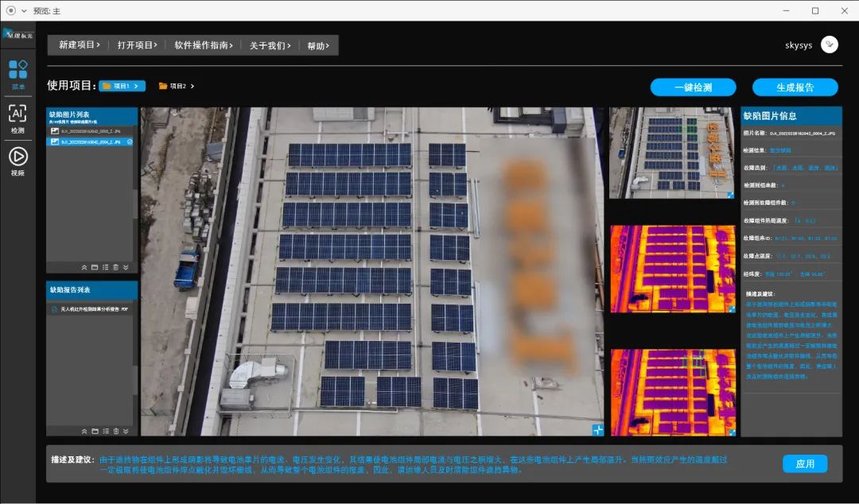Viewport: 859px width, 504px height.
Task: Expand 缺陷报告列表 with double down arrow
Action: point(126,431)
